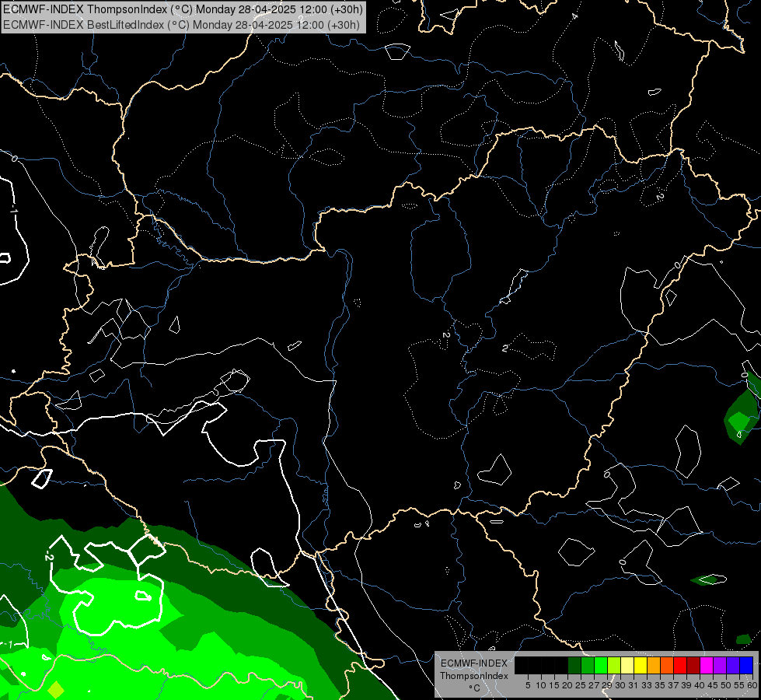Click the ThompsonIndex title line at top
The image size is (761, 700).
[x=182, y=9]
